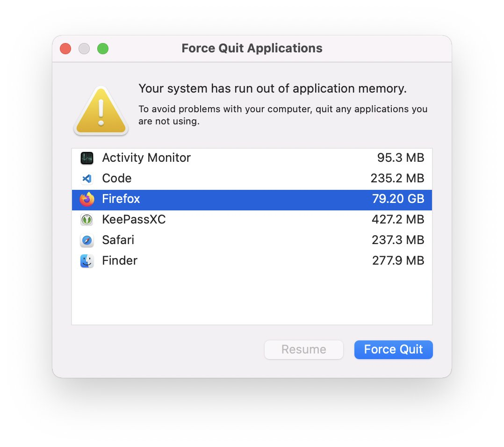This screenshot has width=504, height=447.
Task: Click the Safari compass icon
Action: 86,240
